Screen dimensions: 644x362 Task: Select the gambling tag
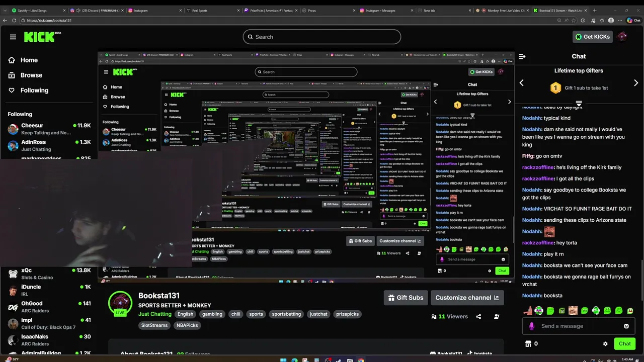tap(212, 314)
